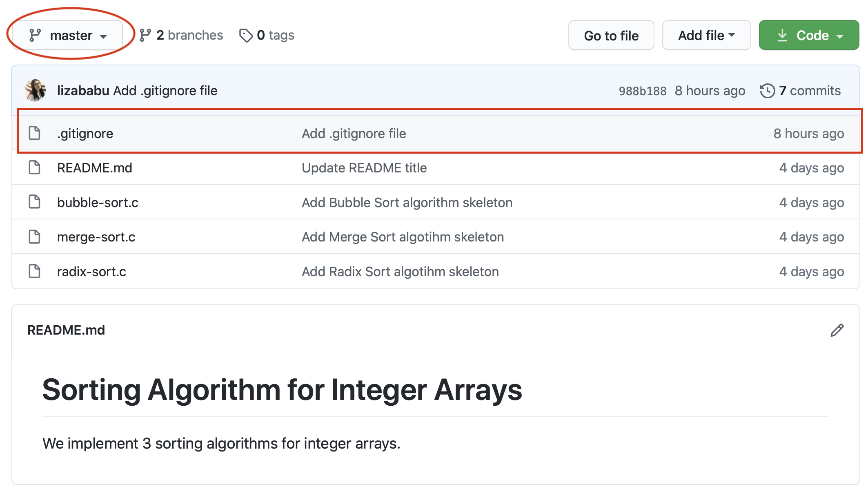Open the master branch dropdown
Image resolution: width=868 pixels, height=496 pixels.
[68, 36]
